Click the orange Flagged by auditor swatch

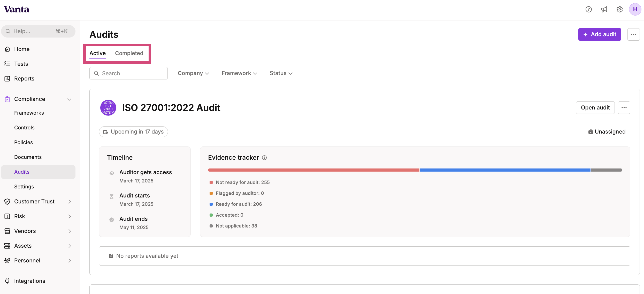pyautogui.click(x=211, y=193)
